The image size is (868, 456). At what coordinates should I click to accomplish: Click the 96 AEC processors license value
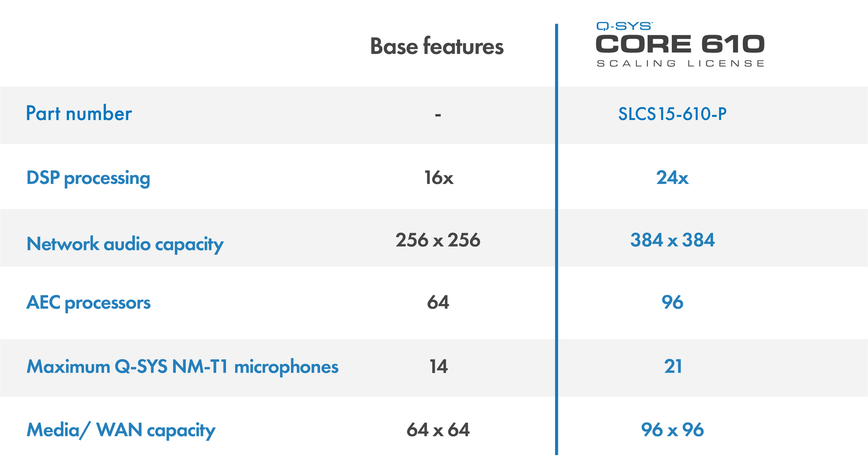tap(672, 302)
